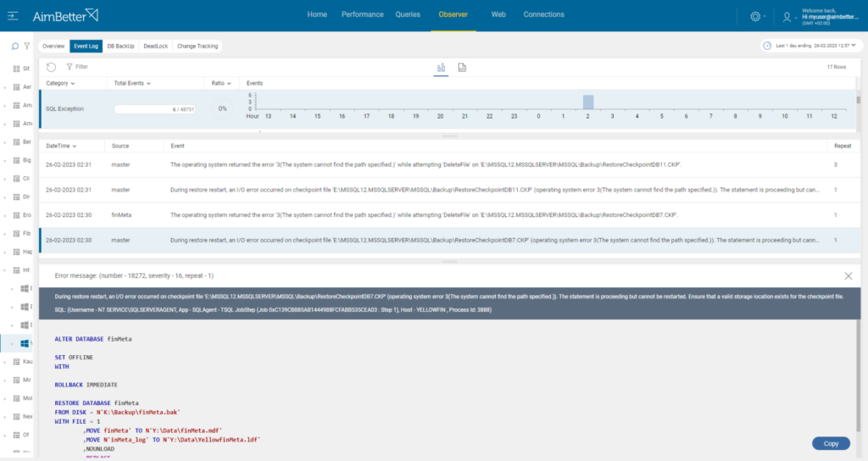Expand the 'Aer' tree node arrow
The width and height of the screenshot is (868, 461).
pyautogui.click(x=5, y=87)
